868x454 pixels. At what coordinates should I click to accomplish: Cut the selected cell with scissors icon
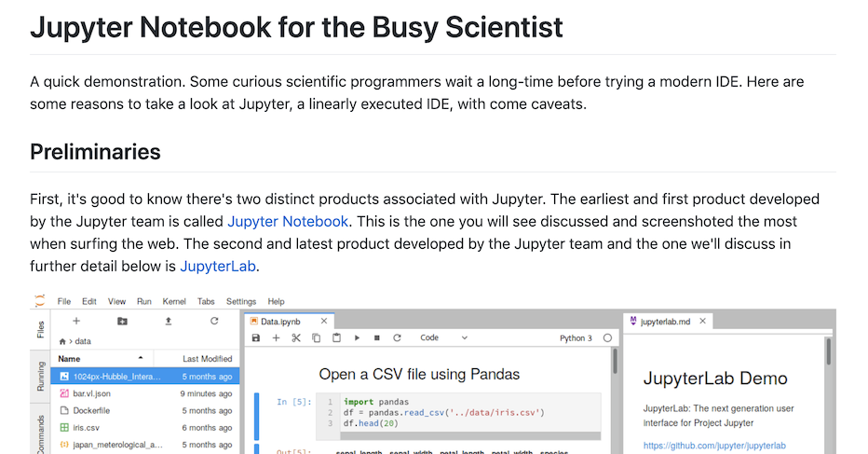(x=296, y=338)
